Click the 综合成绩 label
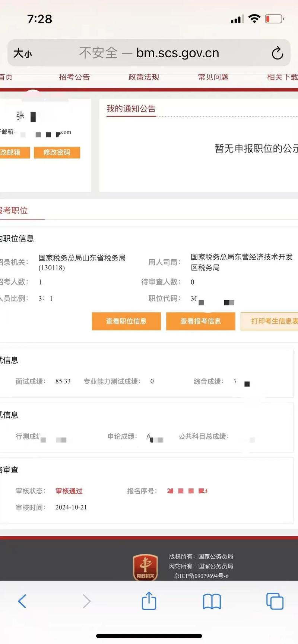The image size is (298, 644). pos(209,381)
